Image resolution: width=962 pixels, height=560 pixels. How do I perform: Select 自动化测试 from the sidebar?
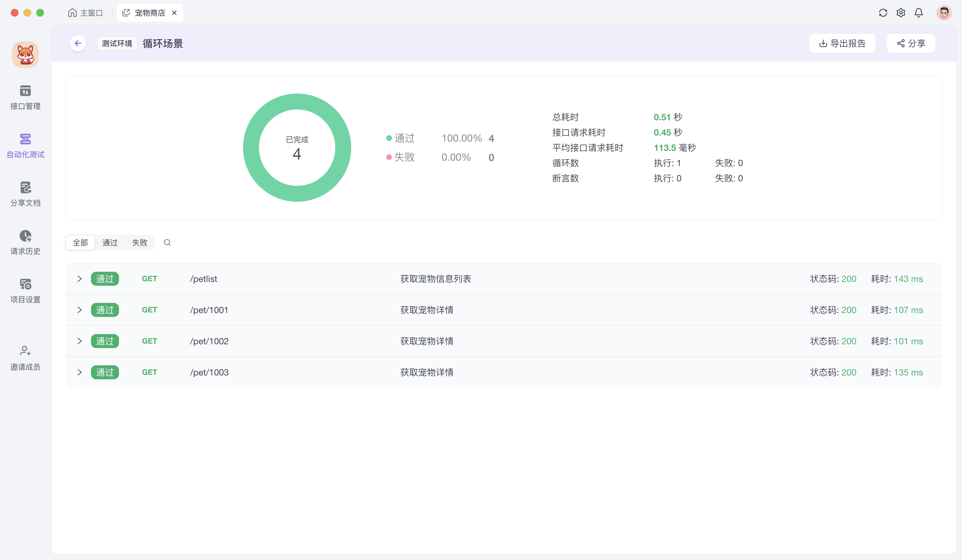click(25, 147)
